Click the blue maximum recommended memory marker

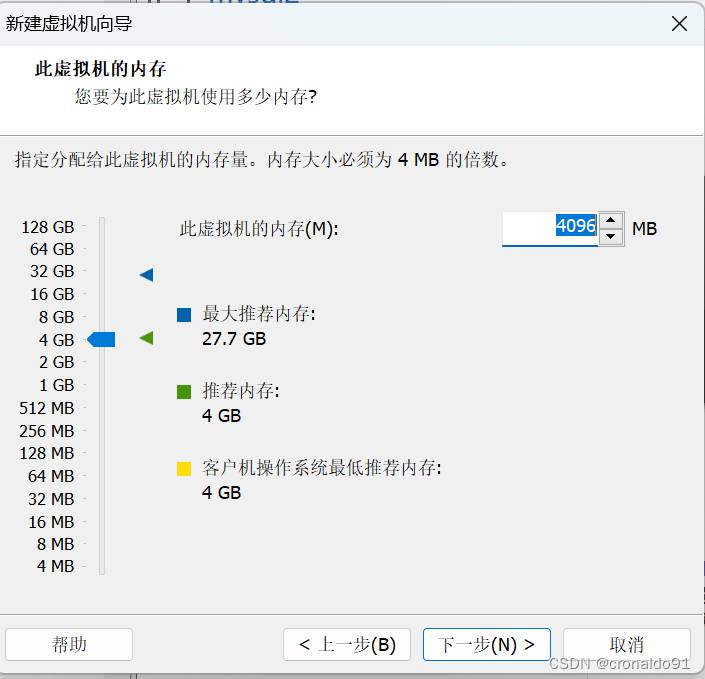147,275
